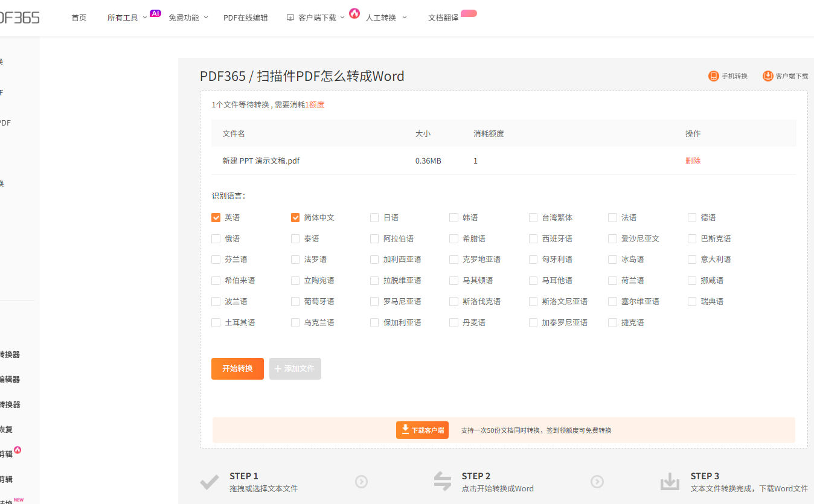814x504 pixels.
Task: Click the AI badge next to 所有工具
Action: (155, 13)
